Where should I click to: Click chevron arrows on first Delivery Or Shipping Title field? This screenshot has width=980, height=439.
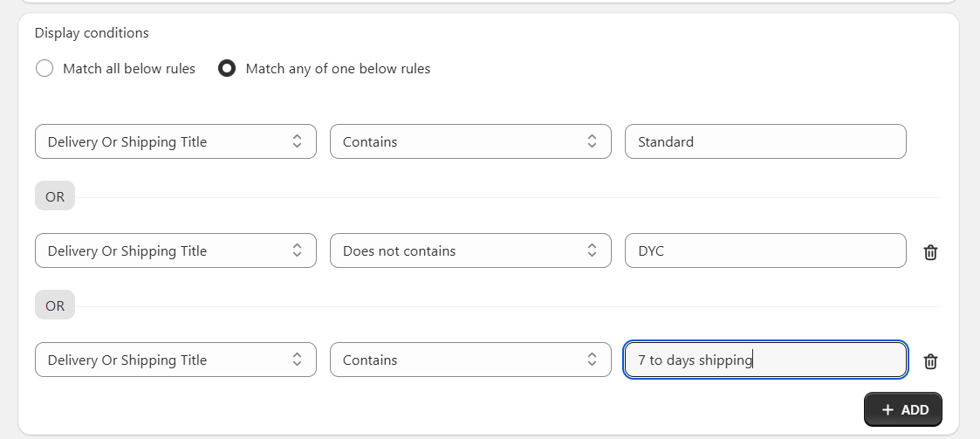click(x=297, y=141)
